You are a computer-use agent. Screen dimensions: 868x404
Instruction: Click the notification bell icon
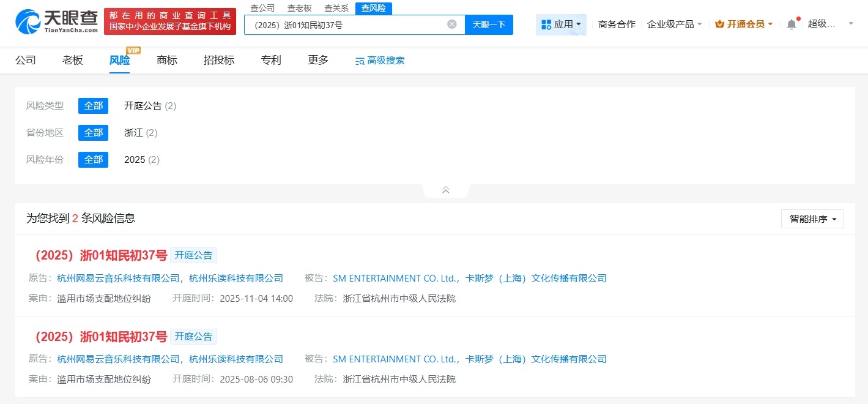[x=791, y=23]
